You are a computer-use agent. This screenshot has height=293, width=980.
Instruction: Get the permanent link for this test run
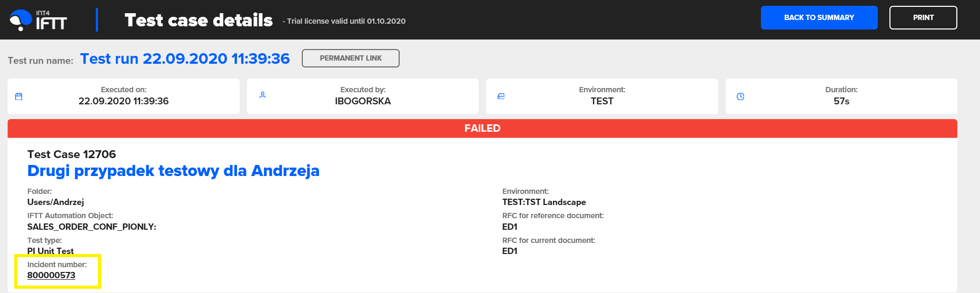click(x=350, y=58)
